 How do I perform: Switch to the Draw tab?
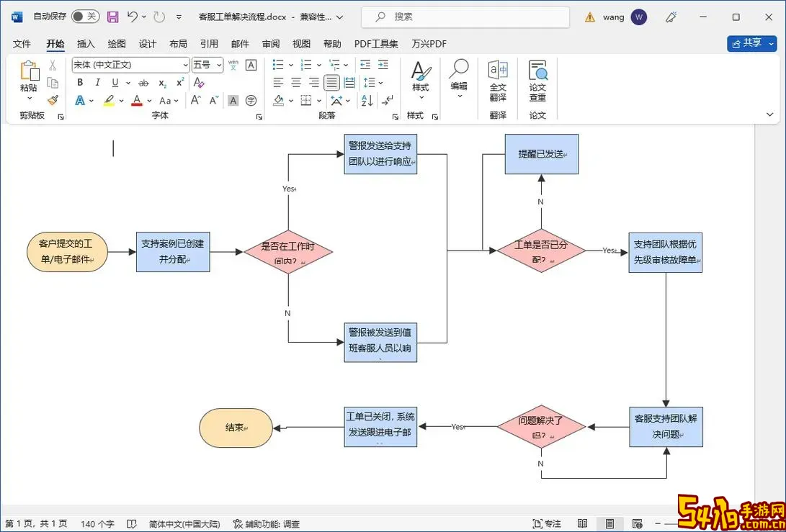(117, 44)
